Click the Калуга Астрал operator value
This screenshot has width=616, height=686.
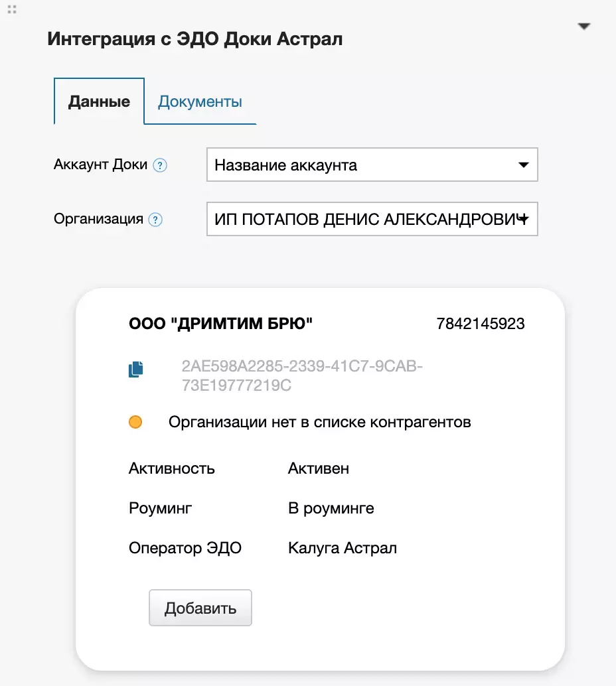click(343, 549)
